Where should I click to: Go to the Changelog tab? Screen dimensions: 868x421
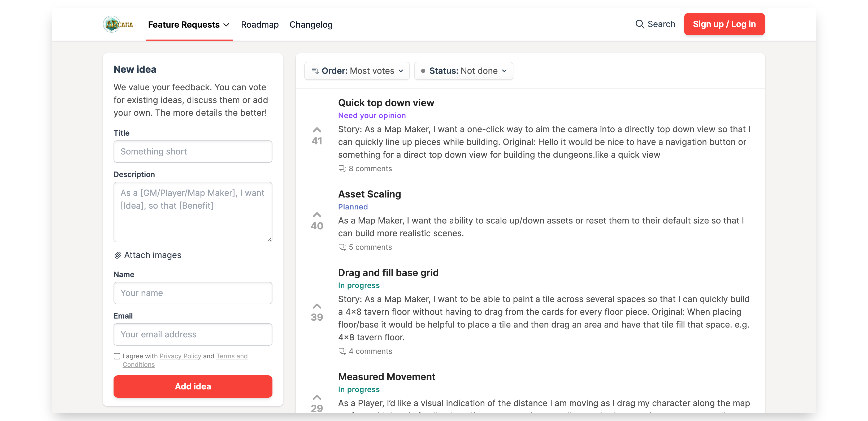[x=311, y=25]
